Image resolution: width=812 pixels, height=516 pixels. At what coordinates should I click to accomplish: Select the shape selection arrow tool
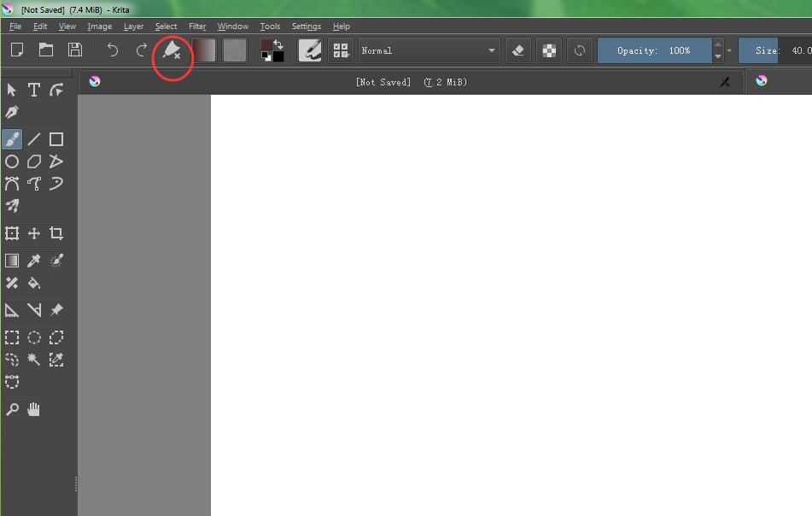(x=12, y=91)
